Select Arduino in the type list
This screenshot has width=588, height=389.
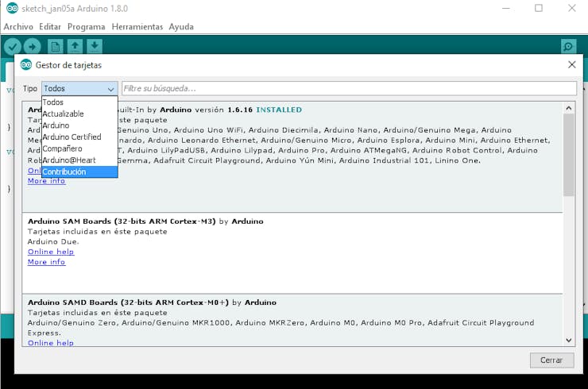click(79, 125)
